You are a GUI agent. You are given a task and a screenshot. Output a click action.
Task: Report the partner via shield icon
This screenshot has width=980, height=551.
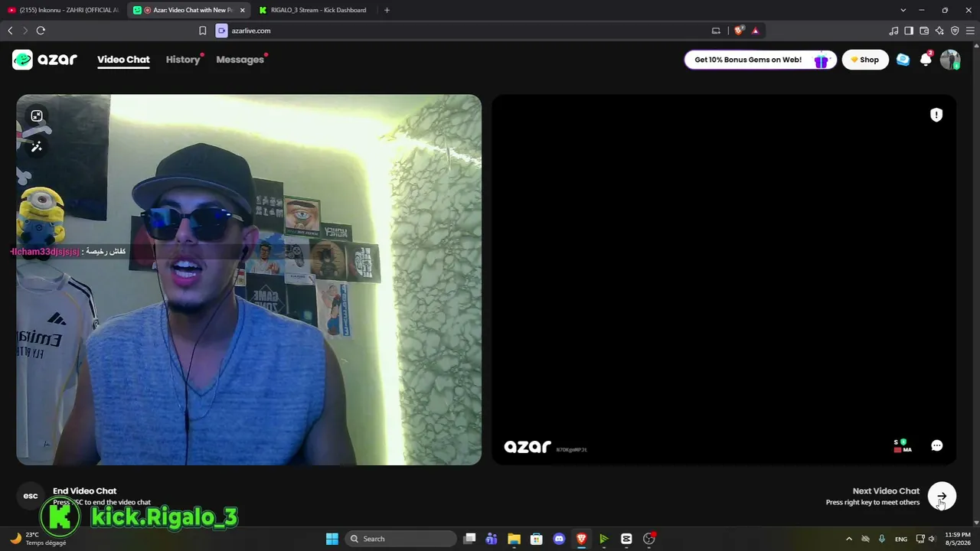(936, 115)
